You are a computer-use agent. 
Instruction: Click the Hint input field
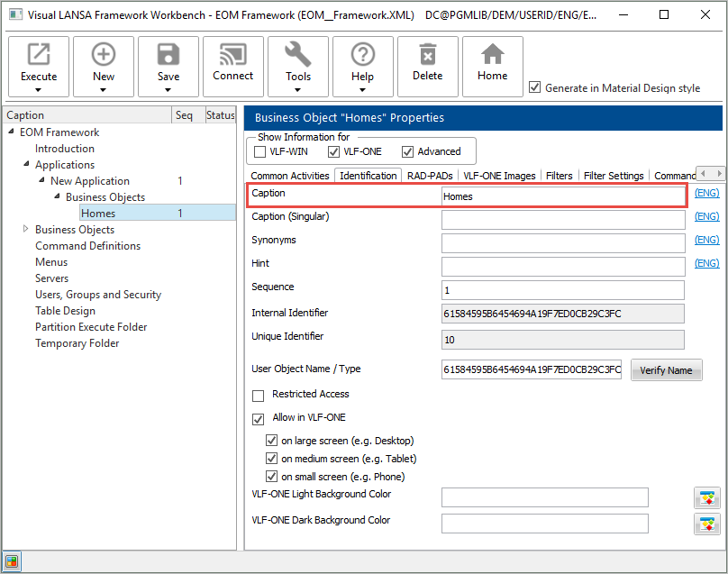point(563,267)
